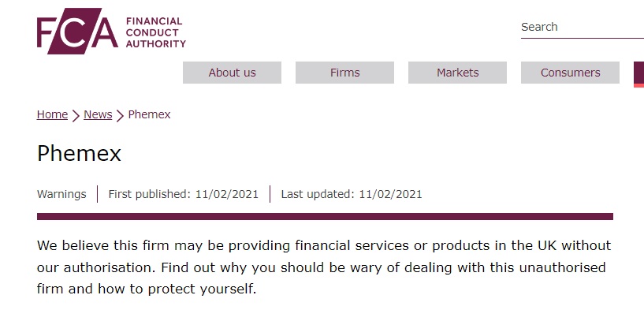Click the partially visible maroon nav button

(638, 74)
